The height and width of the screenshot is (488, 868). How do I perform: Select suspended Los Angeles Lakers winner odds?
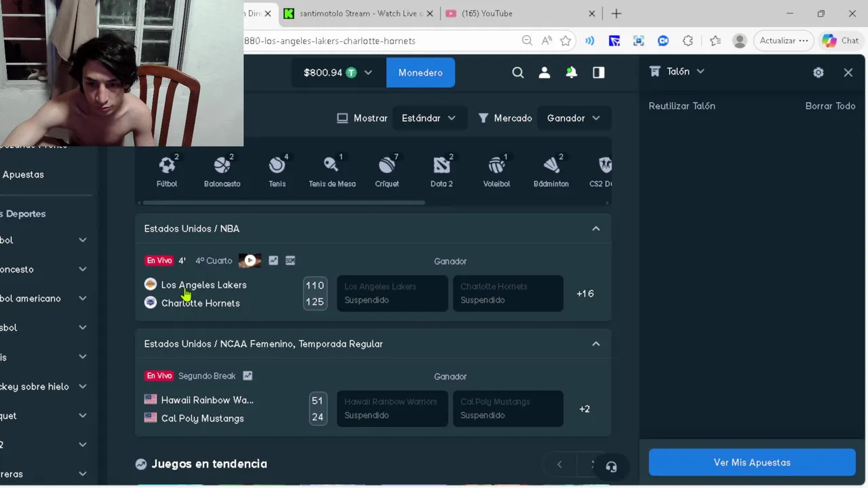click(x=392, y=293)
